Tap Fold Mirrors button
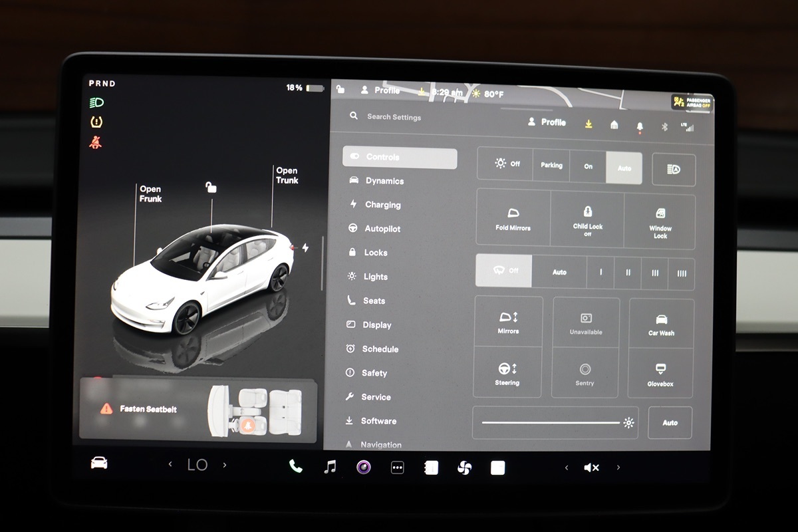The height and width of the screenshot is (532, 798). click(513, 218)
